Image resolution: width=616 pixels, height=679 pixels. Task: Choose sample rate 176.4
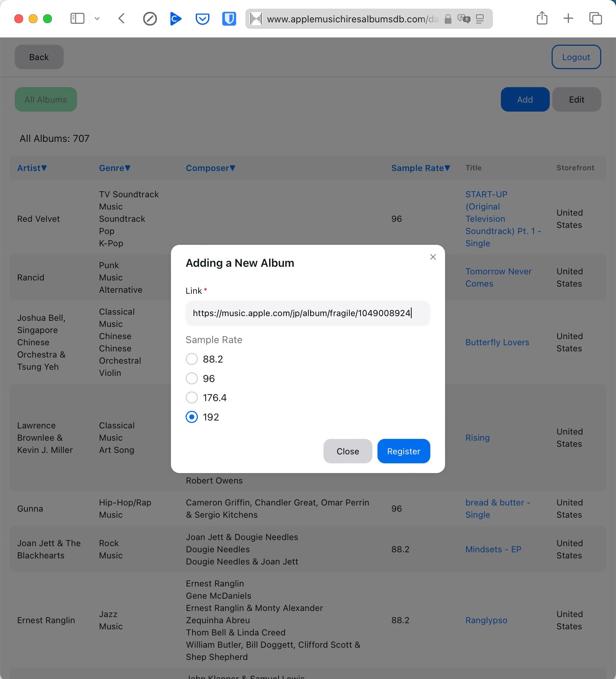point(192,397)
